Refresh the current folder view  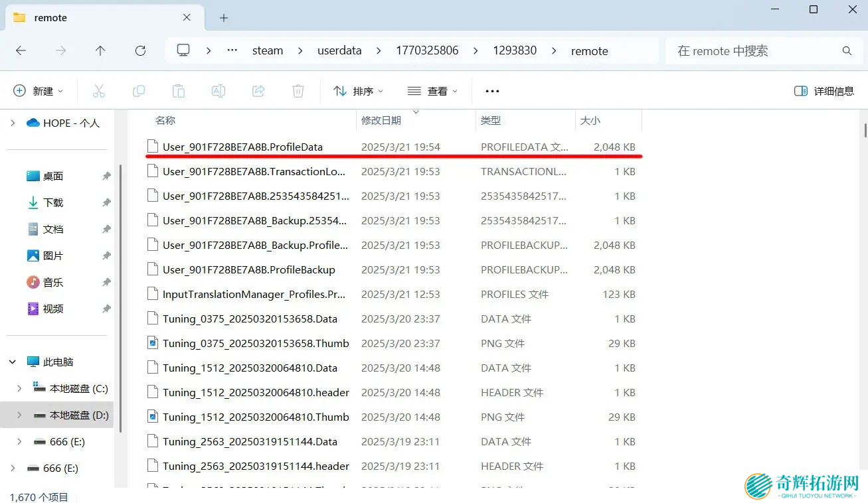140,50
